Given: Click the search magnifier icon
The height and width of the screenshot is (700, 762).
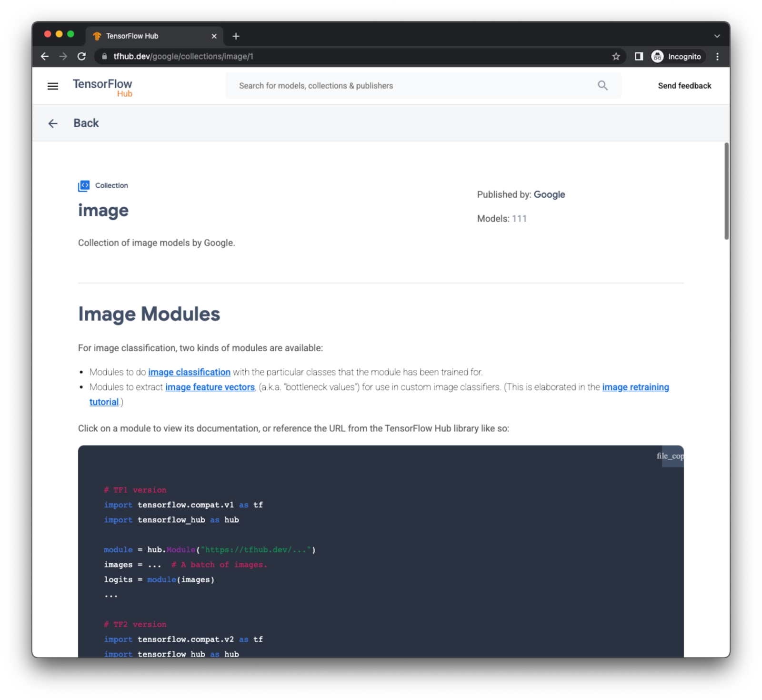Looking at the screenshot, I should tap(602, 85).
